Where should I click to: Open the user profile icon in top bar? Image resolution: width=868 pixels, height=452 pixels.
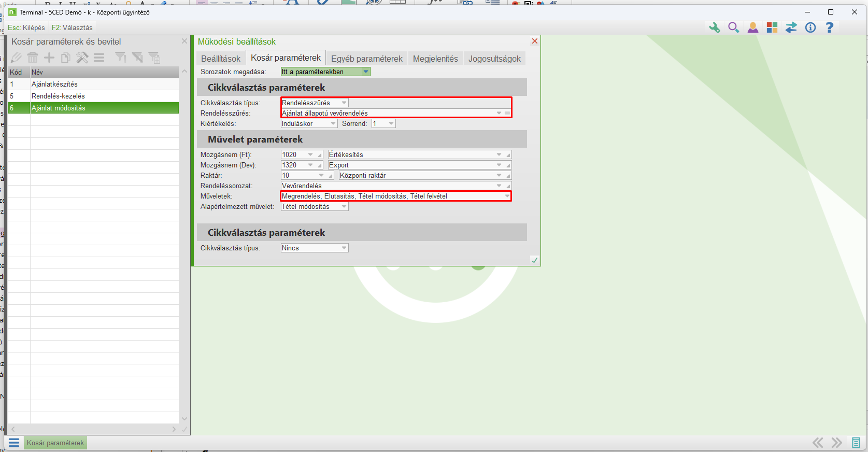point(753,27)
